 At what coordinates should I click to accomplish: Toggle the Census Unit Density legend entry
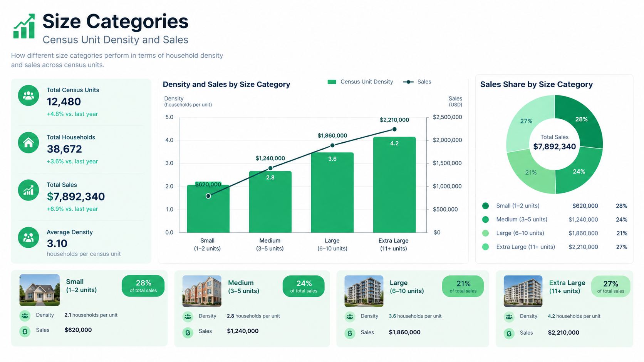click(360, 82)
